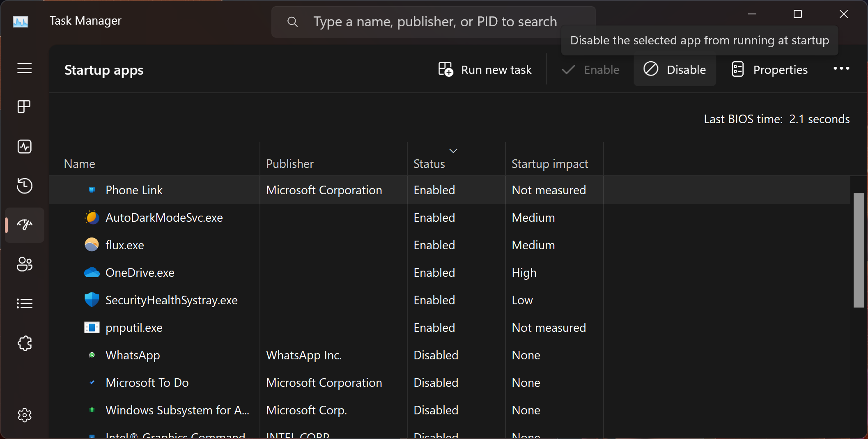Click the flux.exe icon
This screenshot has width=868, height=439.
click(x=92, y=245)
